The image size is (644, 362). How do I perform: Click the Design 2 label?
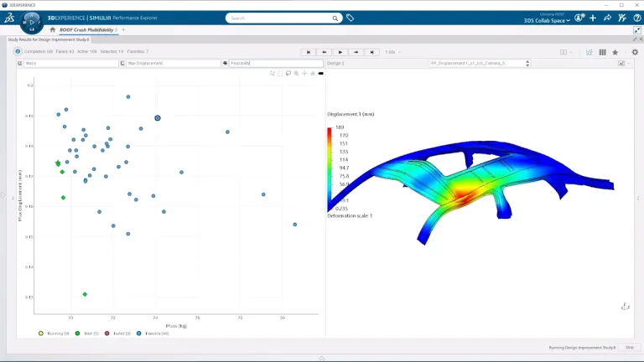click(x=335, y=63)
